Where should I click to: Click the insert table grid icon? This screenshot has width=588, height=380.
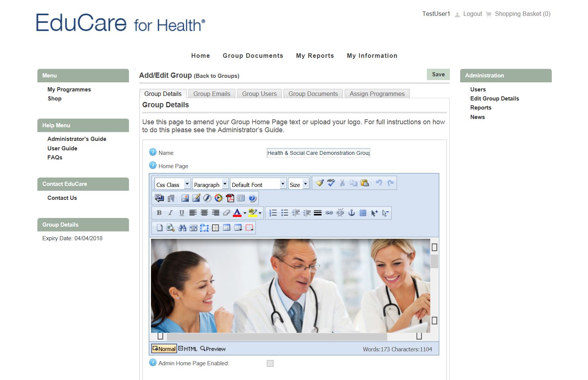(226, 227)
